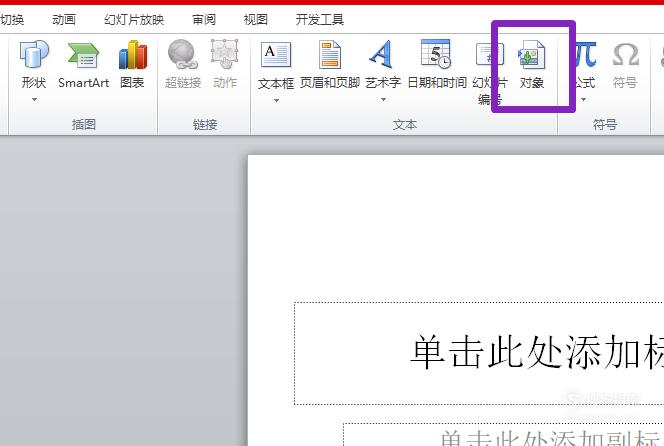This screenshot has height=446, width=664.
Task: Switch to the Animations (动画) tab
Action: click(64, 19)
